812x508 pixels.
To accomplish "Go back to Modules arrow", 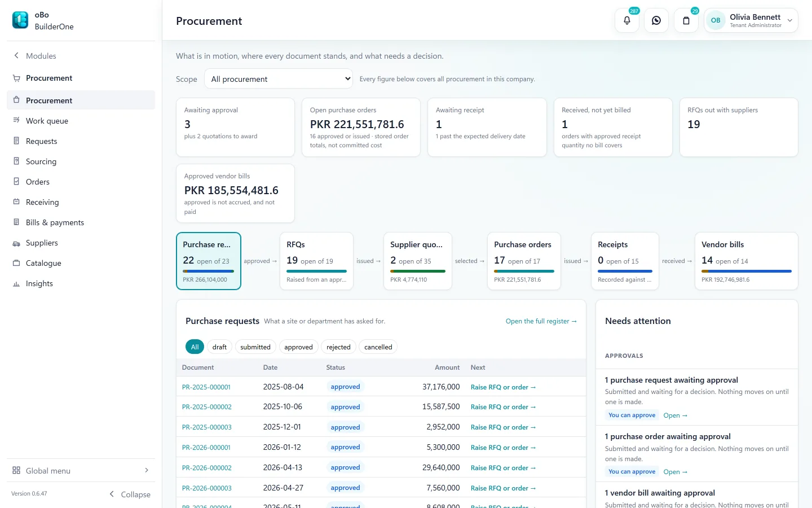I will pyautogui.click(x=16, y=55).
